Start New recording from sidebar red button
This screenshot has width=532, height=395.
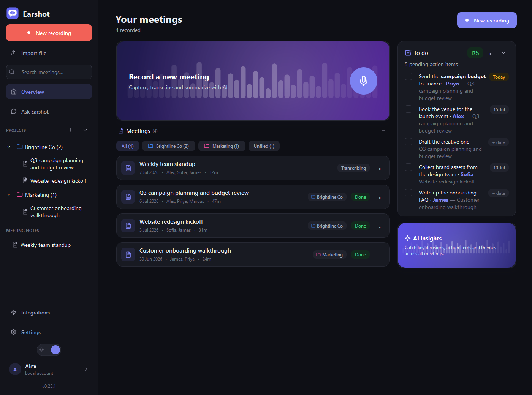pos(49,33)
